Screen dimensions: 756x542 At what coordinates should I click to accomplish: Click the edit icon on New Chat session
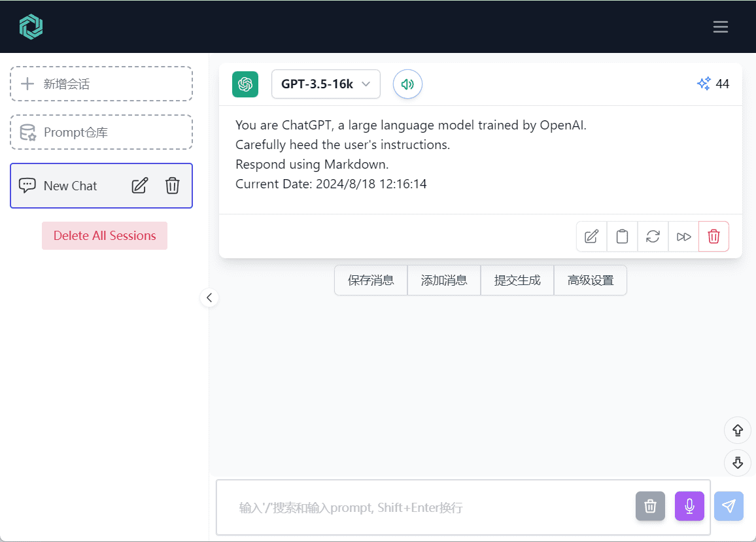(140, 186)
